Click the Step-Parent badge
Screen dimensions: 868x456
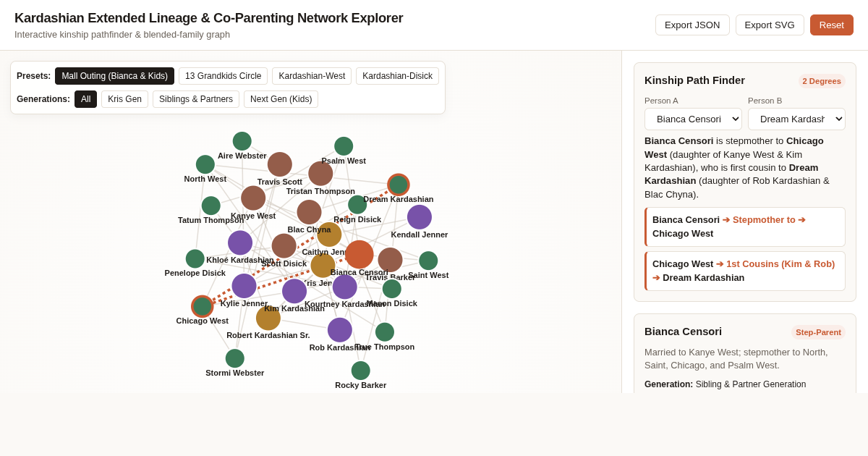818,332
